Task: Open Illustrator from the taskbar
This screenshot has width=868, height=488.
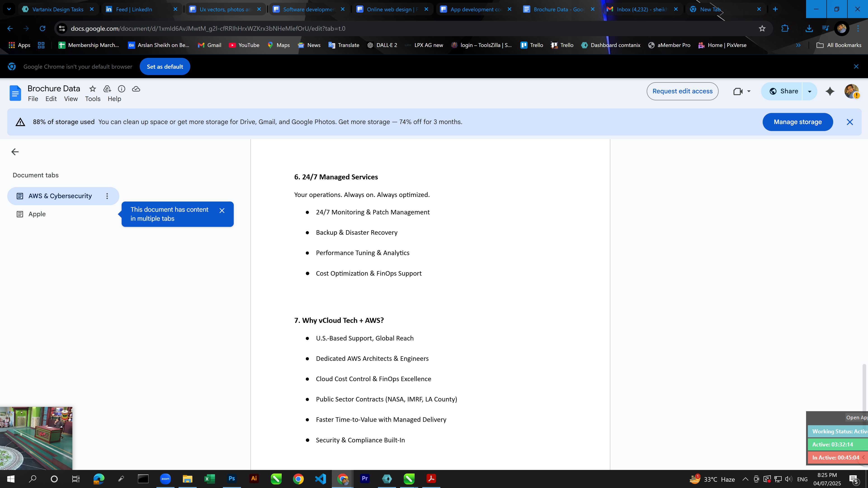Action: coord(254,479)
